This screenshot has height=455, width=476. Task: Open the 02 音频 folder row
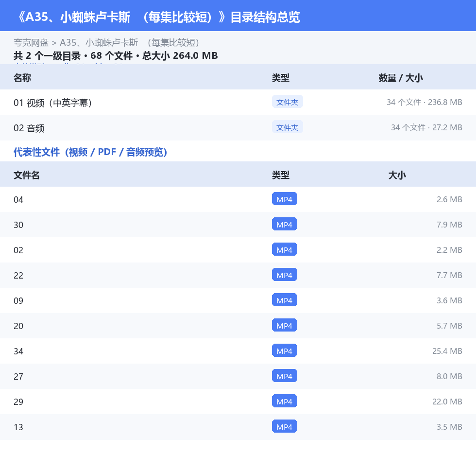[x=238, y=127]
